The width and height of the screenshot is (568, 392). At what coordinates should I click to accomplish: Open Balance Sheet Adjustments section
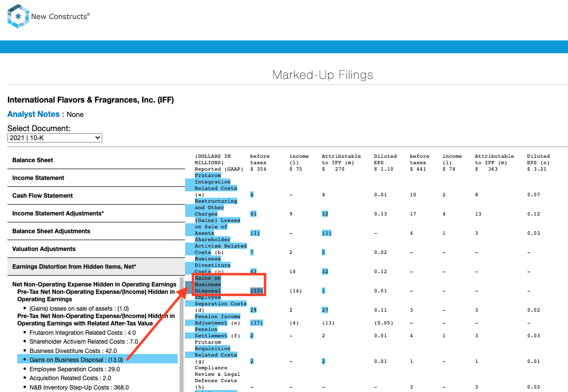96,231
